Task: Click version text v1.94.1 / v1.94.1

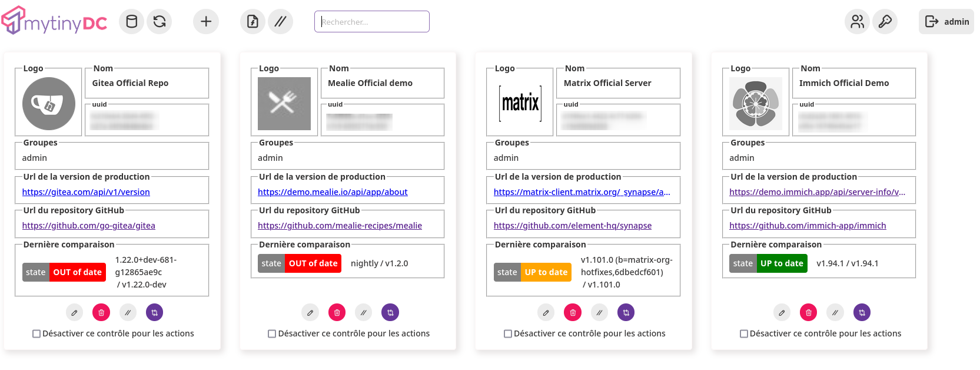Action: pyautogui.click(x=848, y=263)
